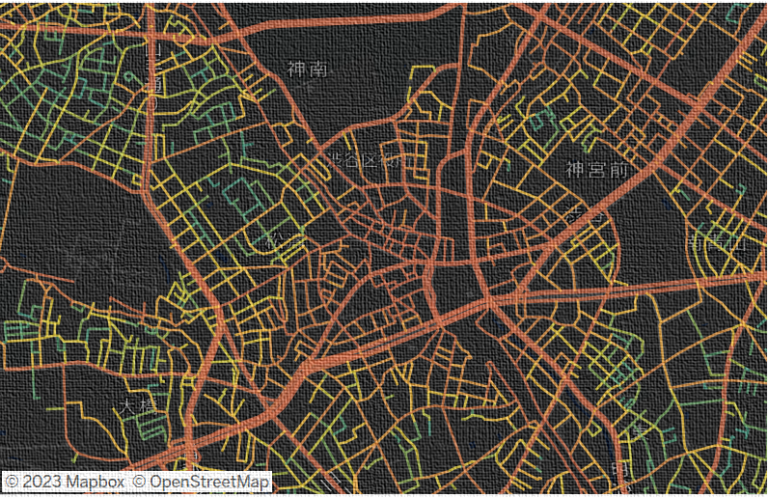
Task: Click the 神南 district label
Action: point(306,69)
